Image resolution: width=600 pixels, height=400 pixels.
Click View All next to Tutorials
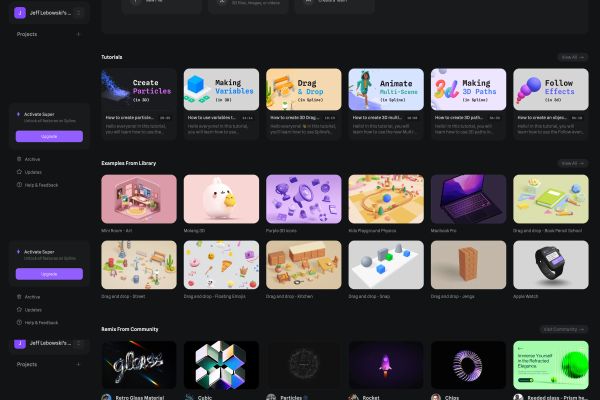[x=572, y=57]
